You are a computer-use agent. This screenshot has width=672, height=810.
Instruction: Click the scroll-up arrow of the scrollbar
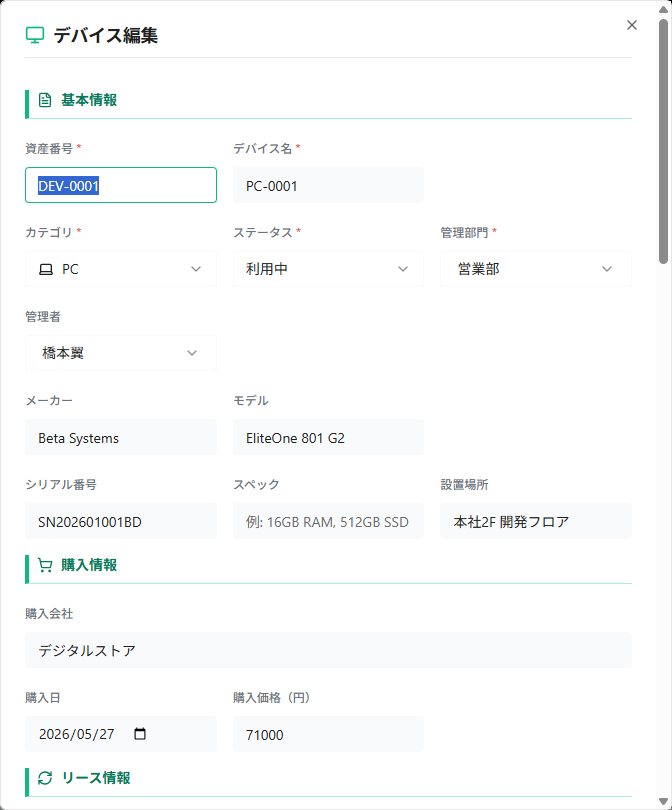663,9
